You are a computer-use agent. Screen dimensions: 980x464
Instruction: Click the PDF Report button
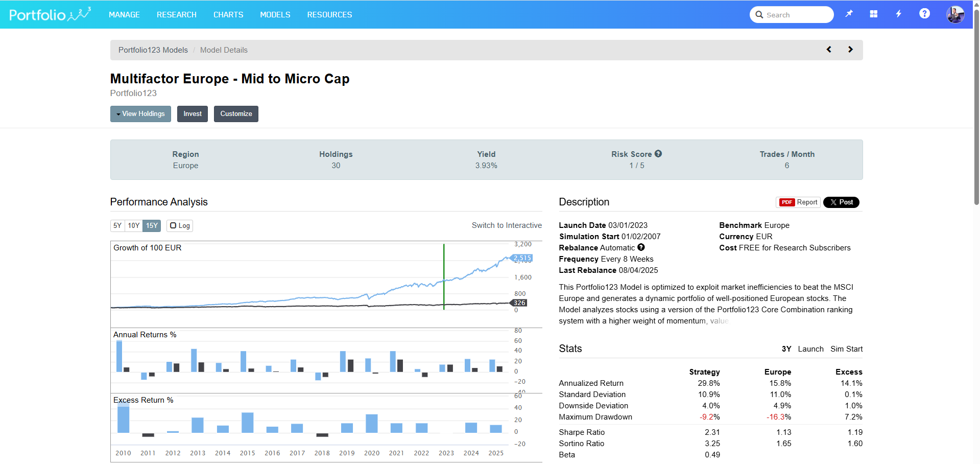tap(798, 202)
